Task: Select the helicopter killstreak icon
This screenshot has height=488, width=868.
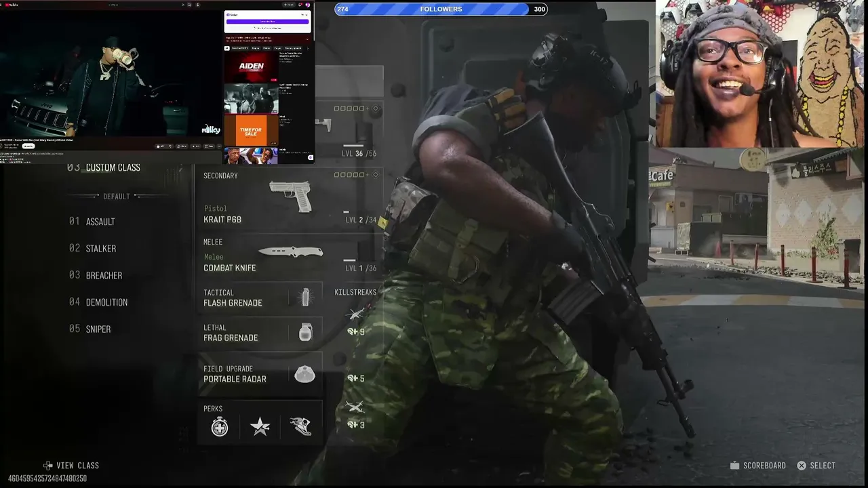Action: (355, 314)
